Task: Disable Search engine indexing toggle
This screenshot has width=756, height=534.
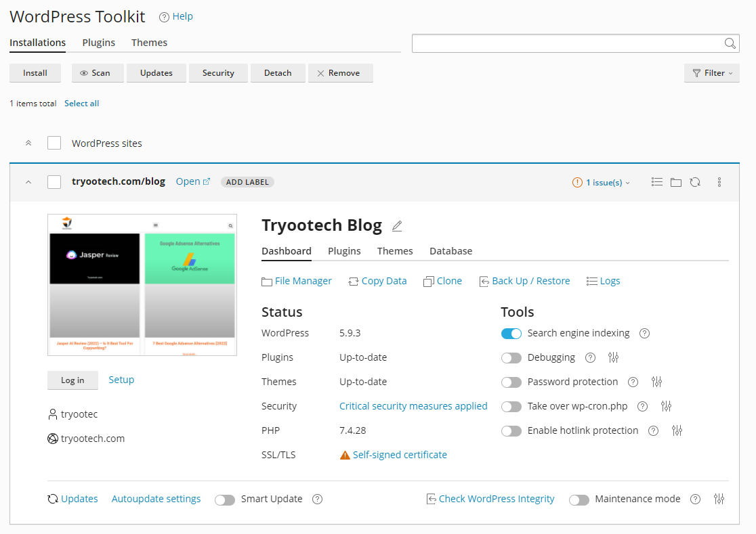Action: click(x=511, y=333)
